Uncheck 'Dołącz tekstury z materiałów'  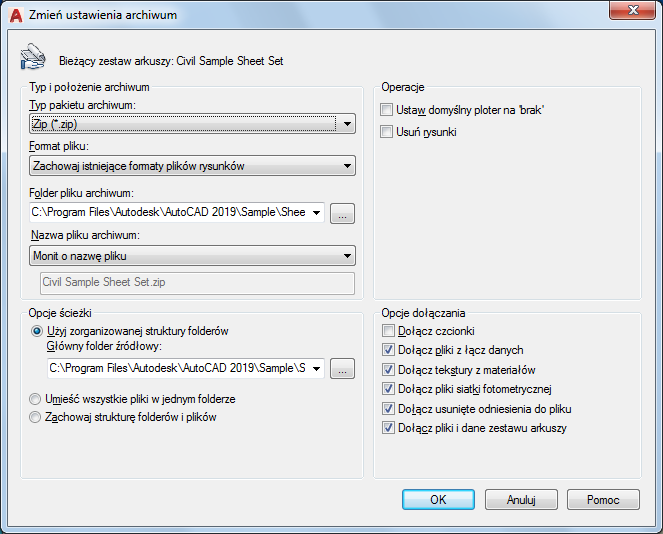click(x=388, y=370)
